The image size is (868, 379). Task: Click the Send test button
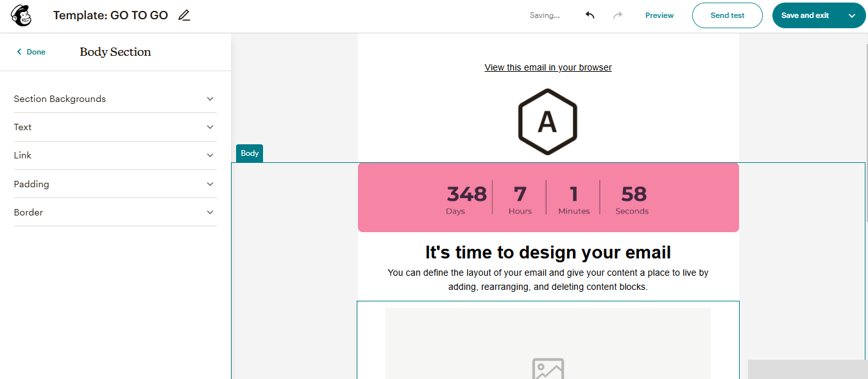tap(727, 15)
